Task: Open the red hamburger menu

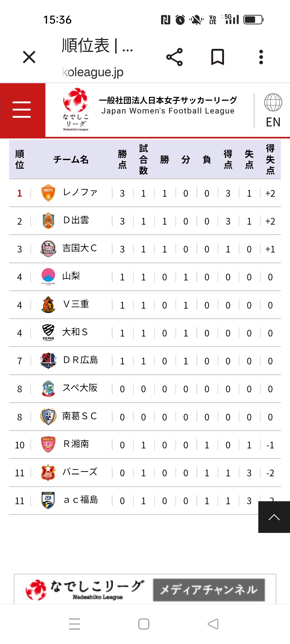Action: pos(22,110)
